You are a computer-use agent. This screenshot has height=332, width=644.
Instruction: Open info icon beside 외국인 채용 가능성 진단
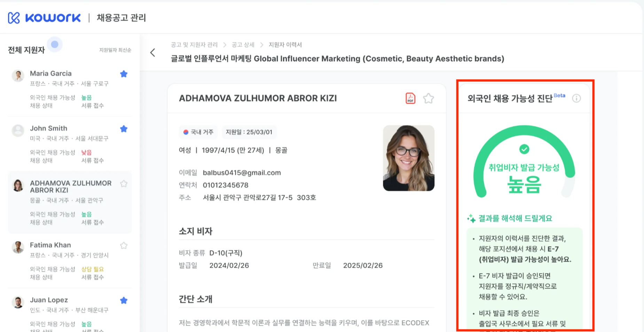point(576,98)
